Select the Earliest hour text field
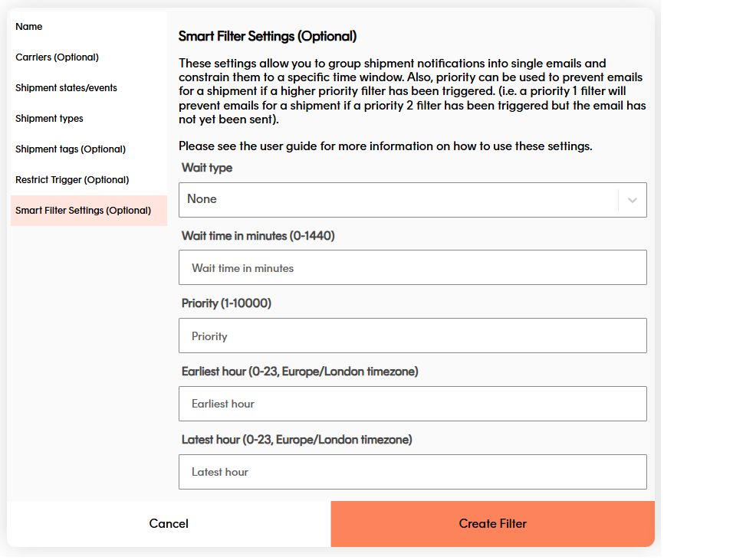 (413, 404)
